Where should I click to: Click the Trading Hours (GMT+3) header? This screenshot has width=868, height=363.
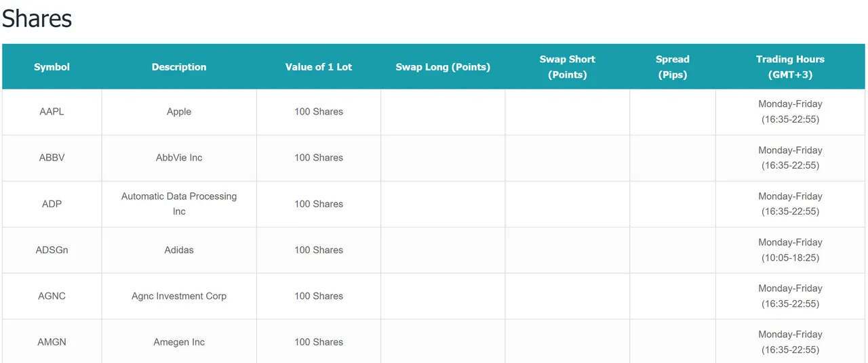point(791,67)
